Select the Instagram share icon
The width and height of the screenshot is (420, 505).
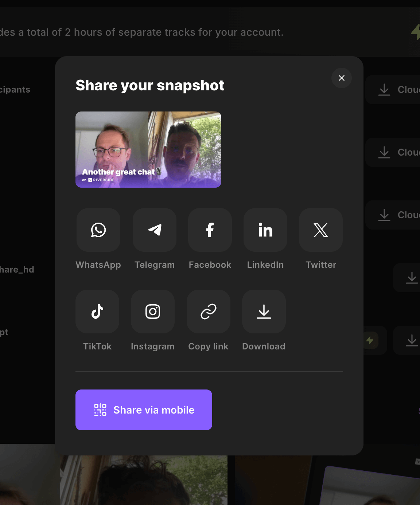pos(153,312)
